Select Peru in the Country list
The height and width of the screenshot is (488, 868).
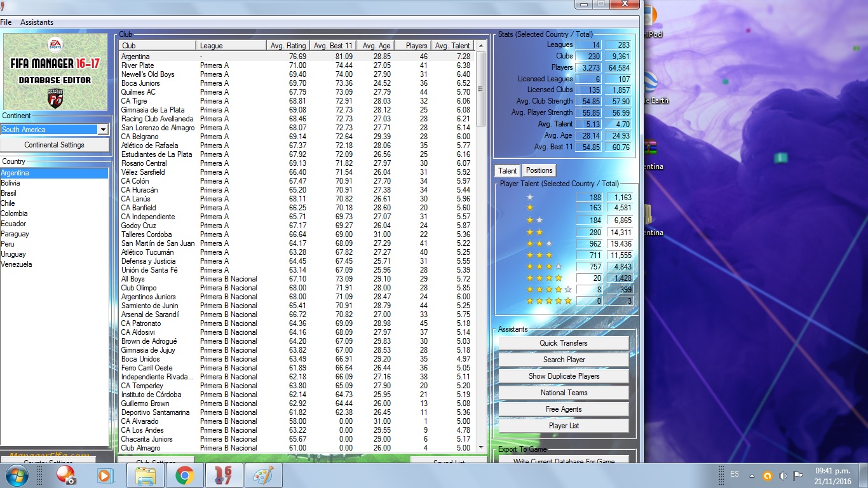click(x=54, y=244)
